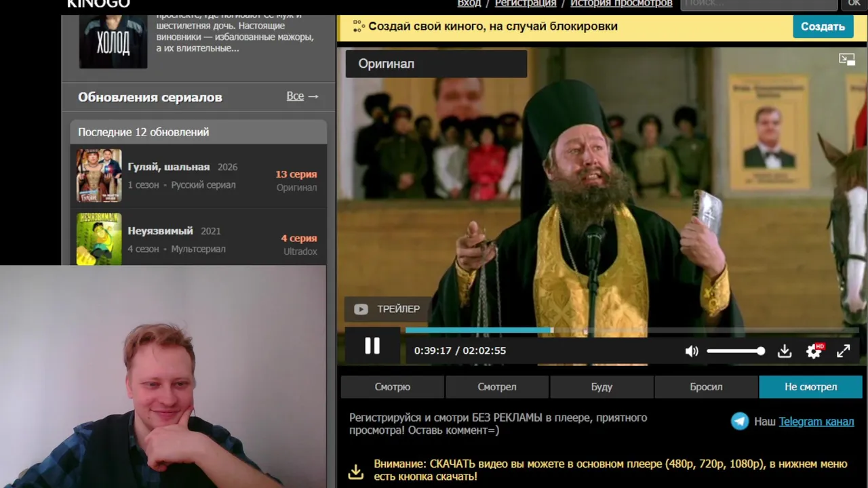Click the YouTube icon beside ТРЕЙЛЕР
The image size is (868, 488).
coord(361,309)
